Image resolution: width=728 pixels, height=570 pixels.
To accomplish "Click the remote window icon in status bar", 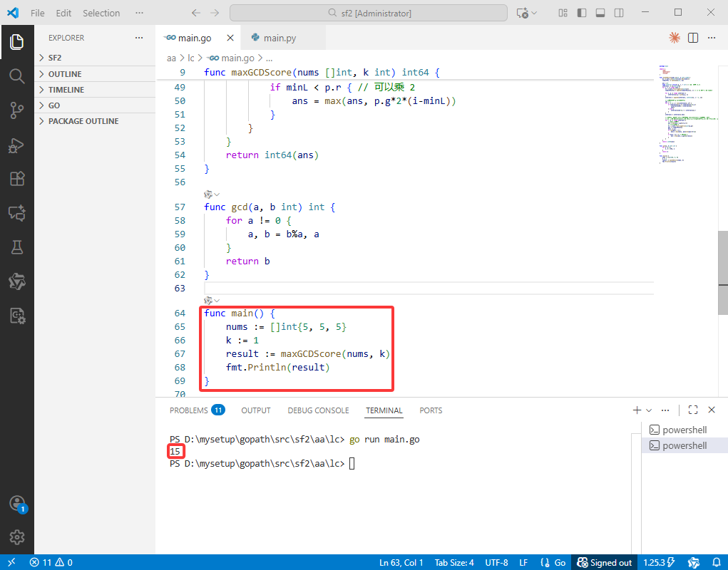I will pos(11,562).
